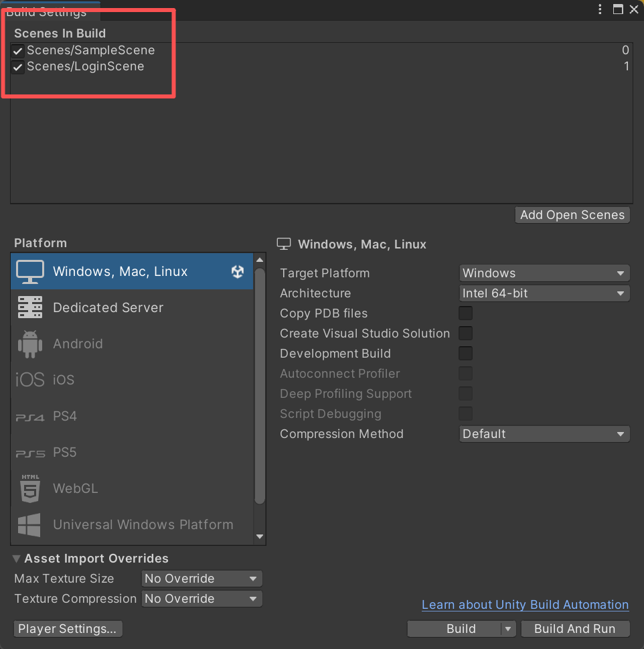This screenshot has width=644, height=649.
Task: Click the platform list scroll up arrow
Action: tap(260, 260)
